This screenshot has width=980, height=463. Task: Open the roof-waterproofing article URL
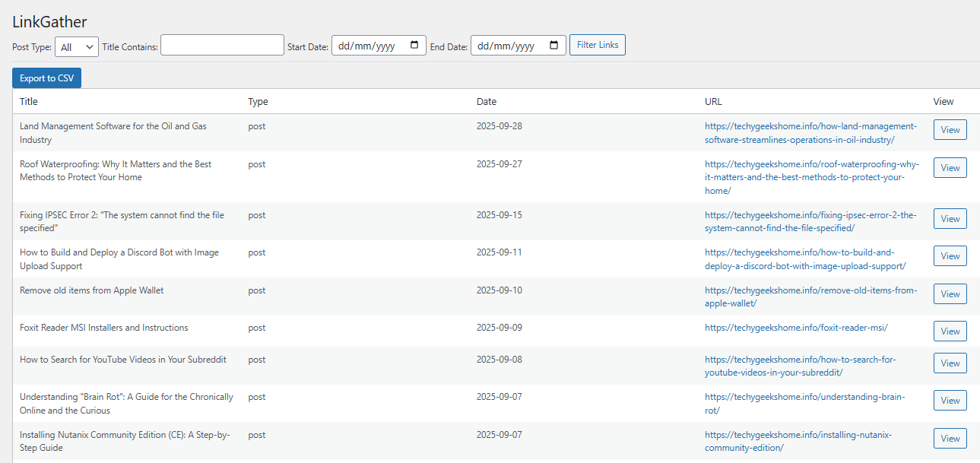(810, 176)
